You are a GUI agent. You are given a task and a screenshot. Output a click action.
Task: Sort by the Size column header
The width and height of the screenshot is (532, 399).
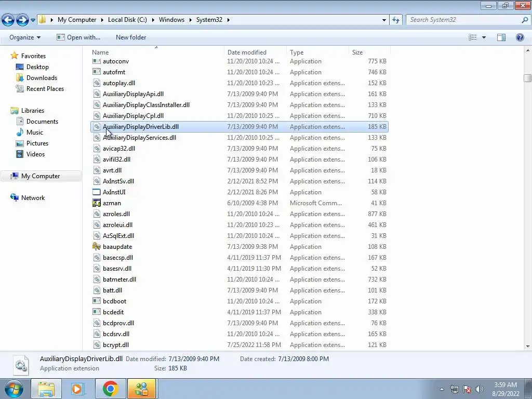(x=369, y=52)
